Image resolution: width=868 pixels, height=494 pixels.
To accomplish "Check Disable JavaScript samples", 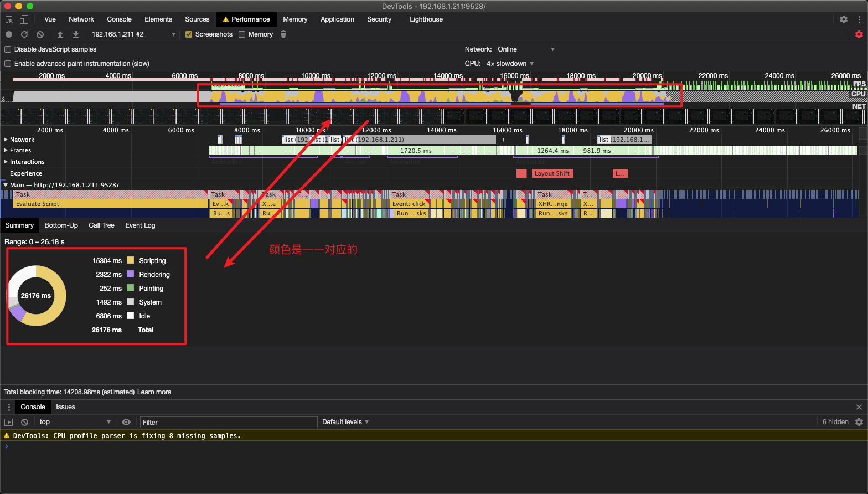I will [x=8, y=49].
